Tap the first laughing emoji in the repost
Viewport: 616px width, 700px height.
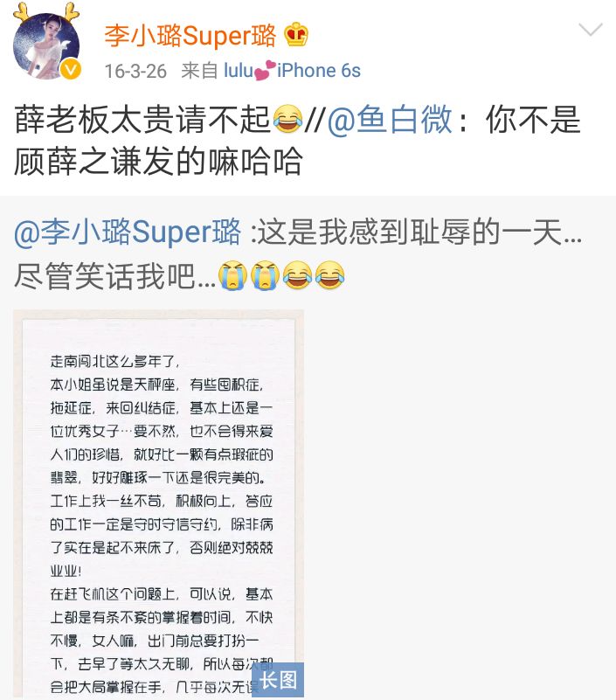coord(297,275)
